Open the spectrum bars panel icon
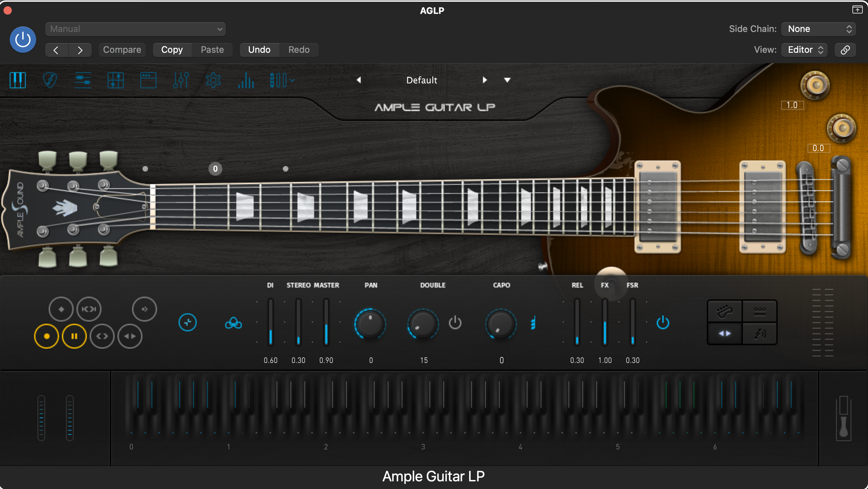The image size is (868, 489). coord(246,80)
